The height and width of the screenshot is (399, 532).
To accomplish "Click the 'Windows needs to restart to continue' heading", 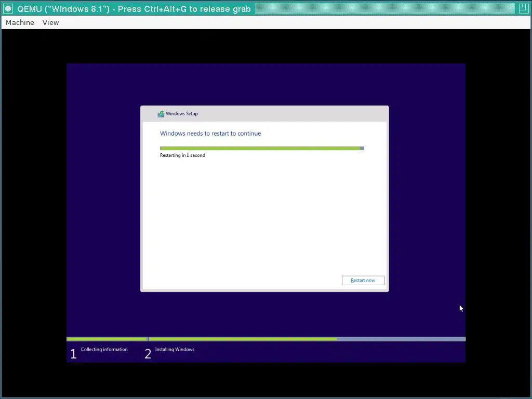I will (210, 134).
